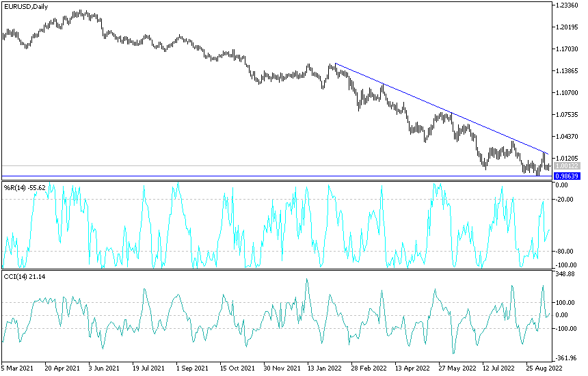Click the 19 Jul 2021 date label
Viewport: 588px width, 376px height.
(x=148, y=368)
